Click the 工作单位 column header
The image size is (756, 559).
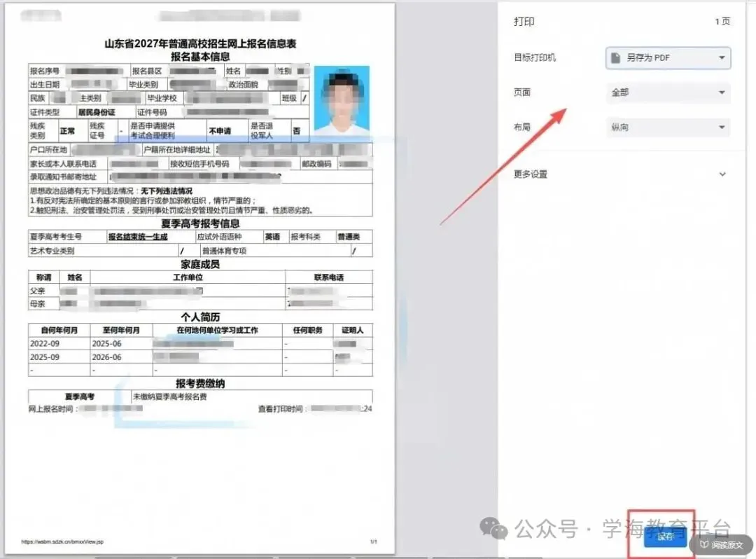click(188, 277)
